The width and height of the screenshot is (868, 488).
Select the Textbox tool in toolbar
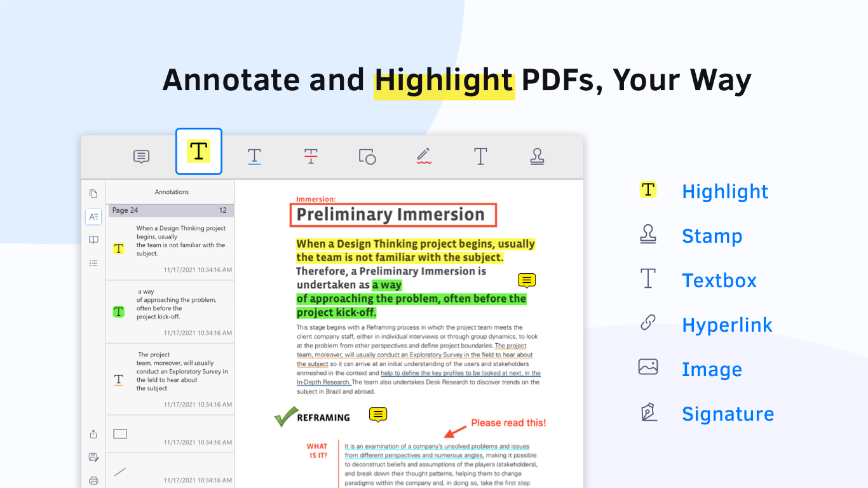pyautogui.click(x=480, y=156)
